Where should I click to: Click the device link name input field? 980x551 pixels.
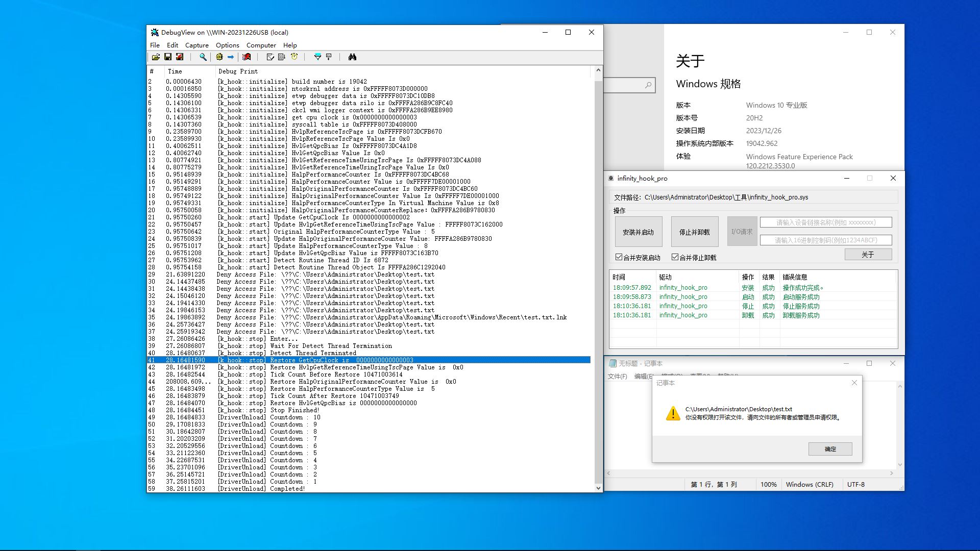point(825,222)
